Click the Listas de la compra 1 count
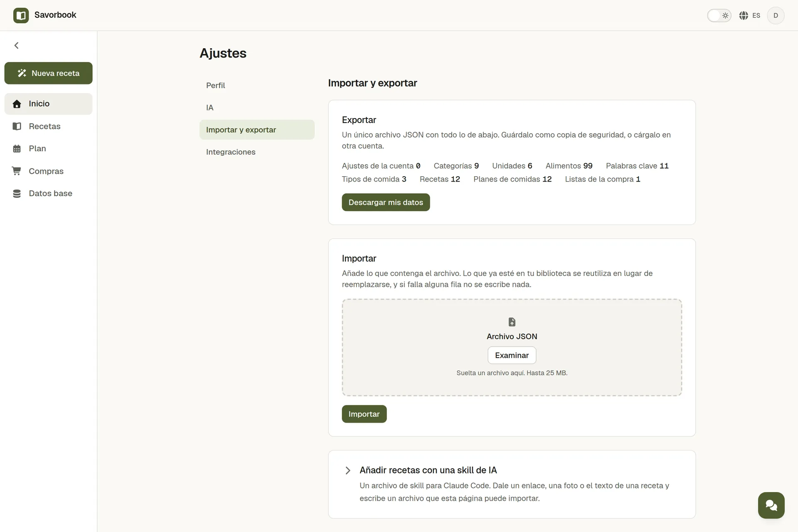798x532 pixels. (x=603, y=179)
